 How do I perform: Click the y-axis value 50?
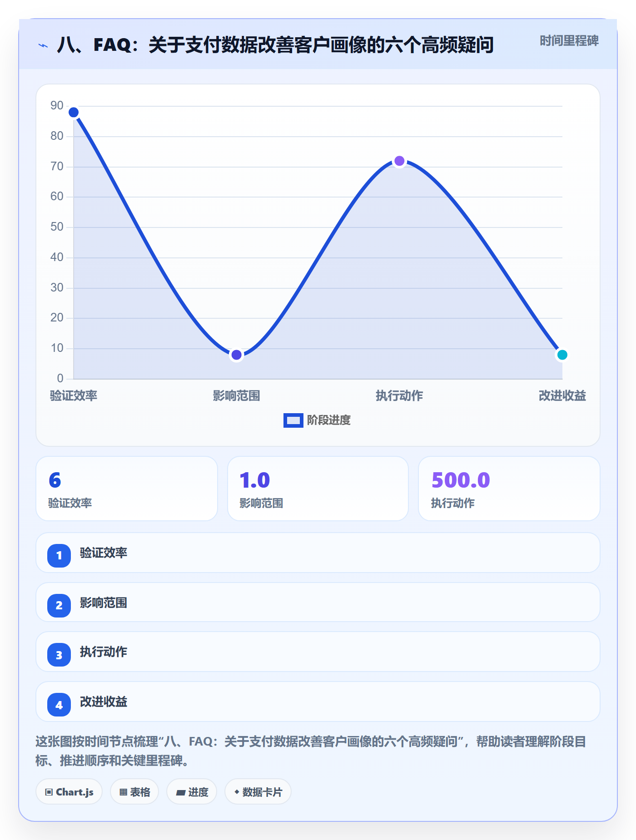57,227
